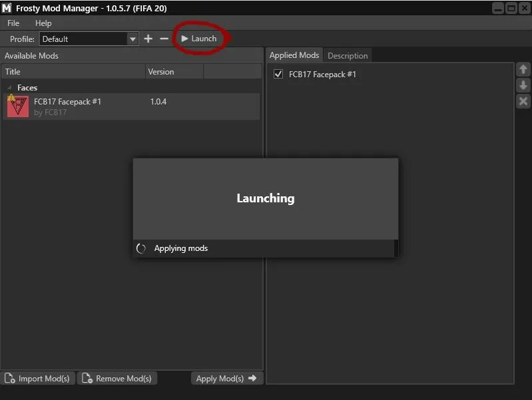The width and height of the screenshot is (532, 400).
Task: Click the Profile dropdown arrow
Action: tap(133, 39)
